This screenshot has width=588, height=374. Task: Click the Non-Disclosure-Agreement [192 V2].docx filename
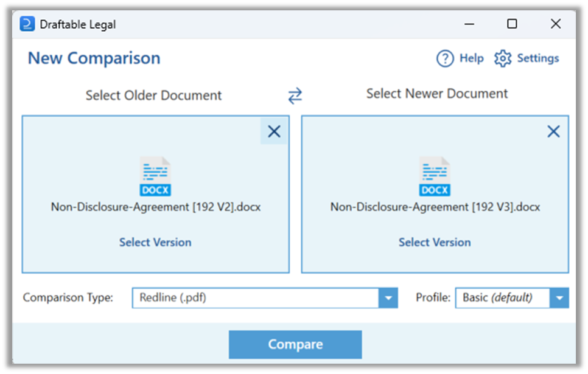point(156,207)
